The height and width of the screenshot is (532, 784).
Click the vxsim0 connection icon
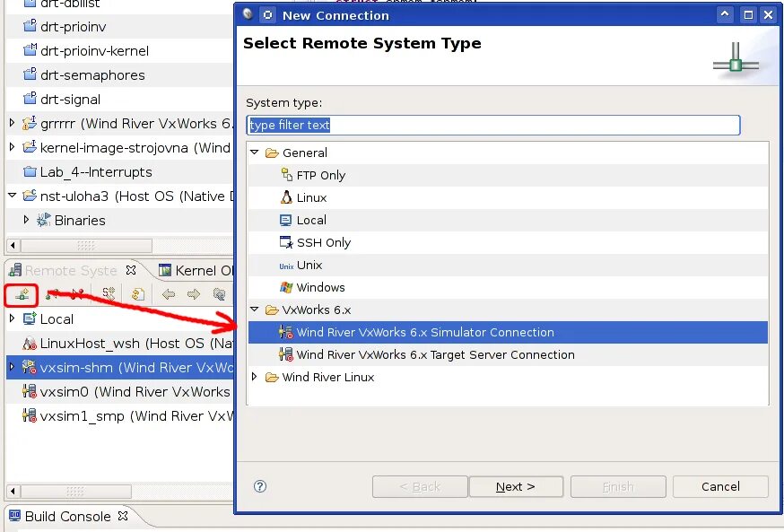click(x=30, y=391)
